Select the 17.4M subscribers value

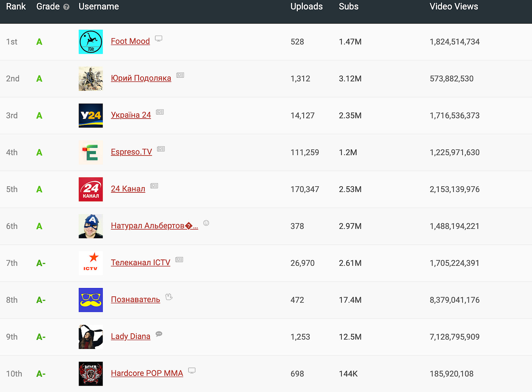[350, 300]
